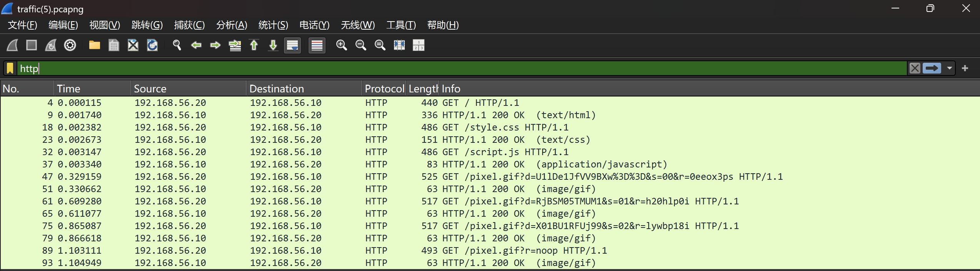Apply the http display filter arrow
Screen dimensions: 980x271
pos(932,69)
